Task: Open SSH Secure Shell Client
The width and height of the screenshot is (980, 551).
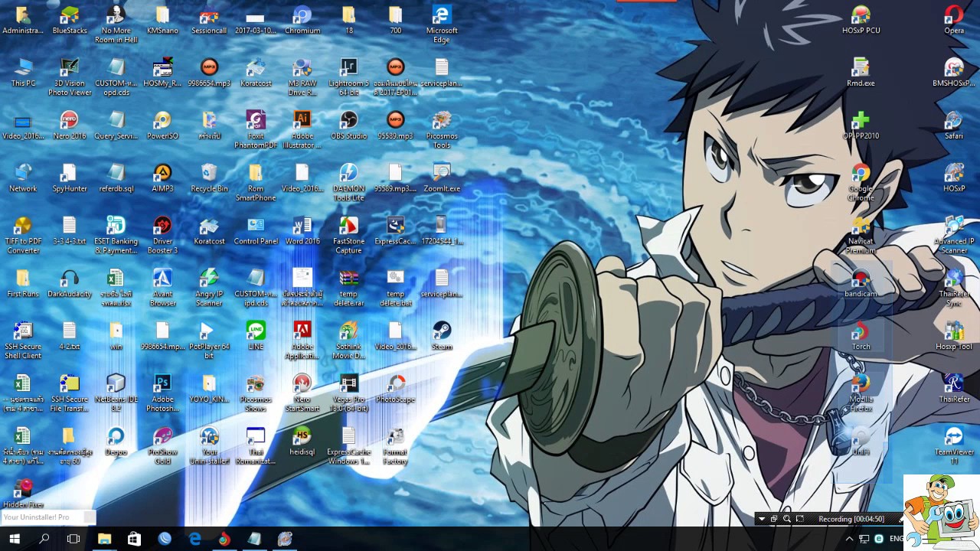Action: click(23, 341)
